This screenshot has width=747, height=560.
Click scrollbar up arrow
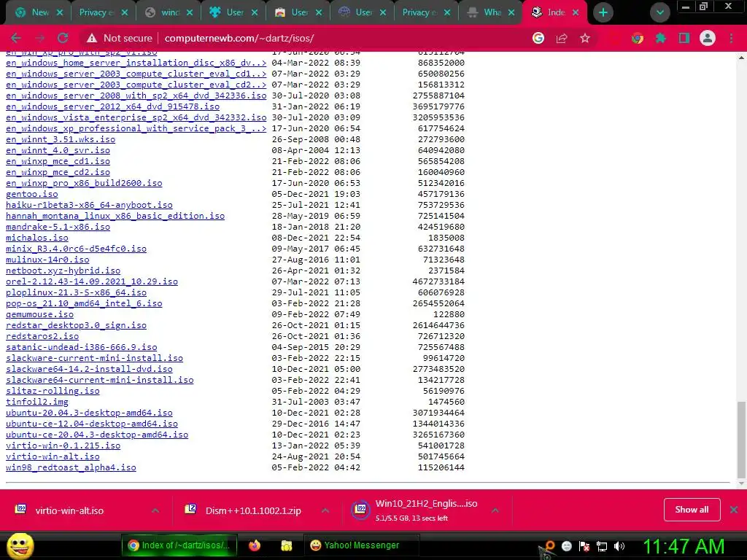[x=741, y=58]
